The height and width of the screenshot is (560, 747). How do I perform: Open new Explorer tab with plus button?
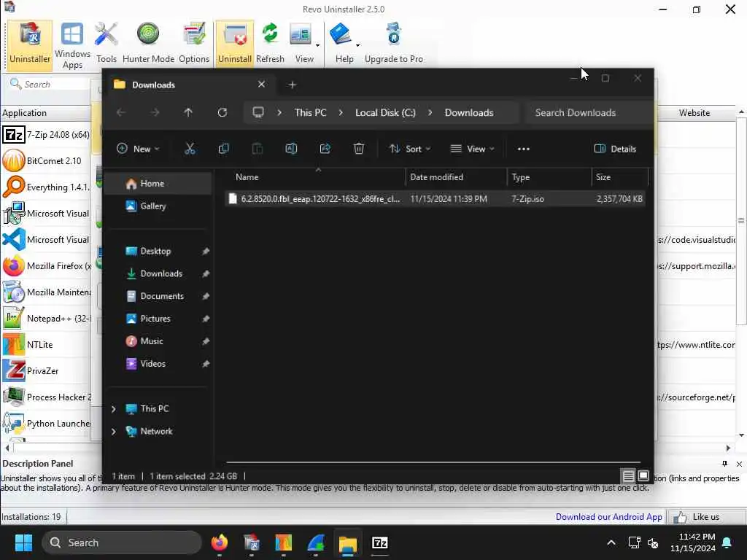click(x=292, y=85)
